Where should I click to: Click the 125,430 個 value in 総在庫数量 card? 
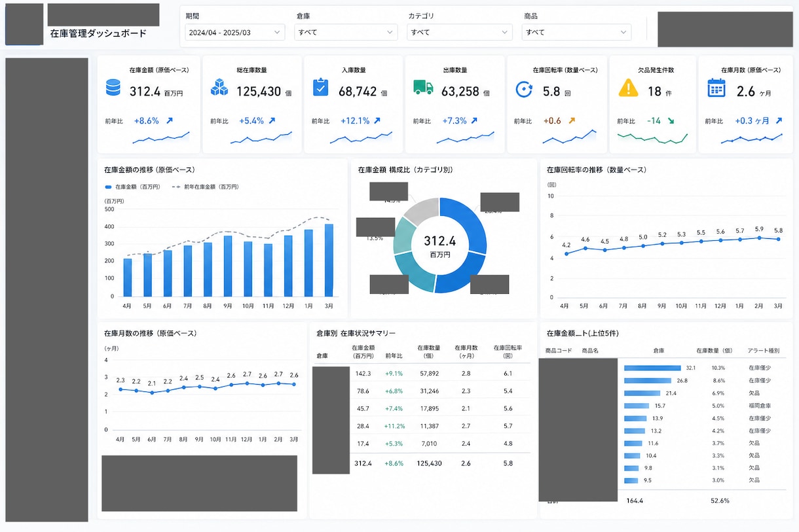coord(264,92)
